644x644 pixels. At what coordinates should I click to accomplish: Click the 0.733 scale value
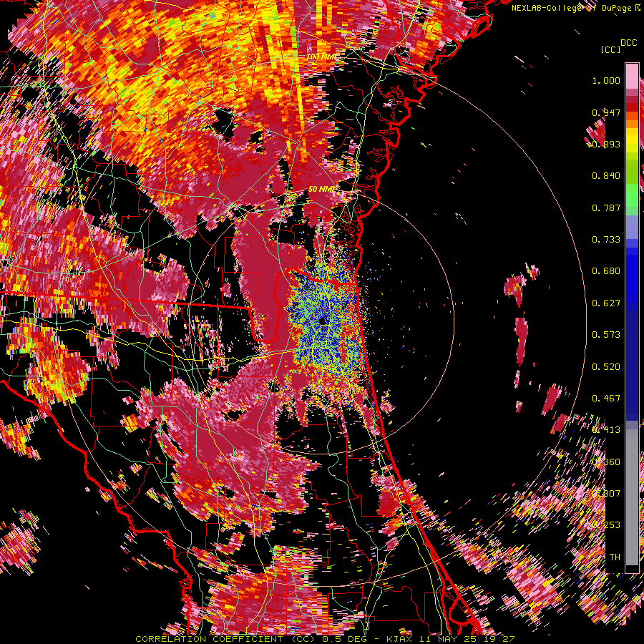[x=606, y=240]
